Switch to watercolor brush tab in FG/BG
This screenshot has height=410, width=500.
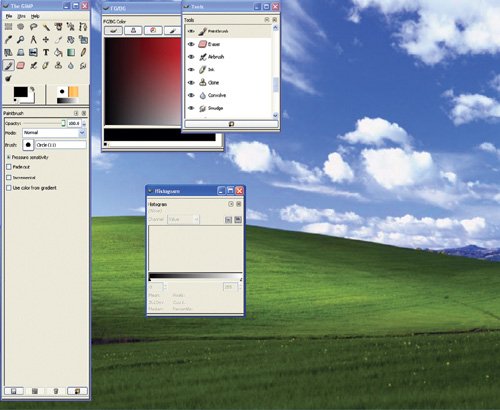[172, 31]
